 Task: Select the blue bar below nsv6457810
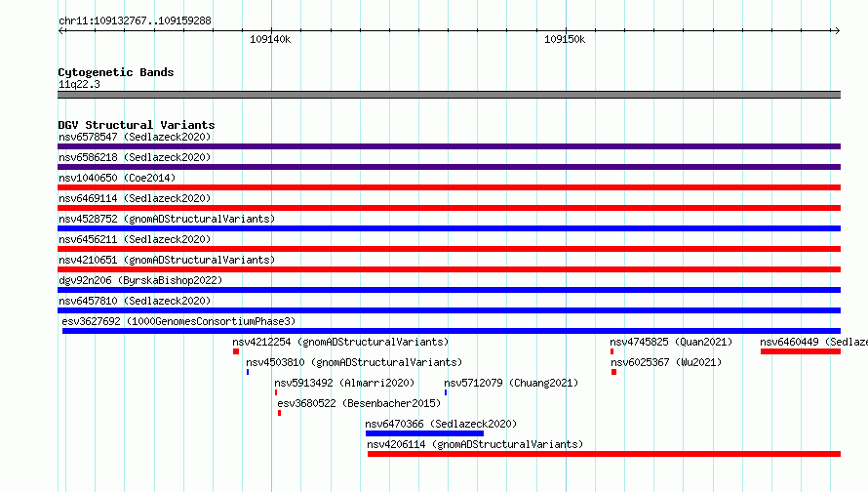449,310
